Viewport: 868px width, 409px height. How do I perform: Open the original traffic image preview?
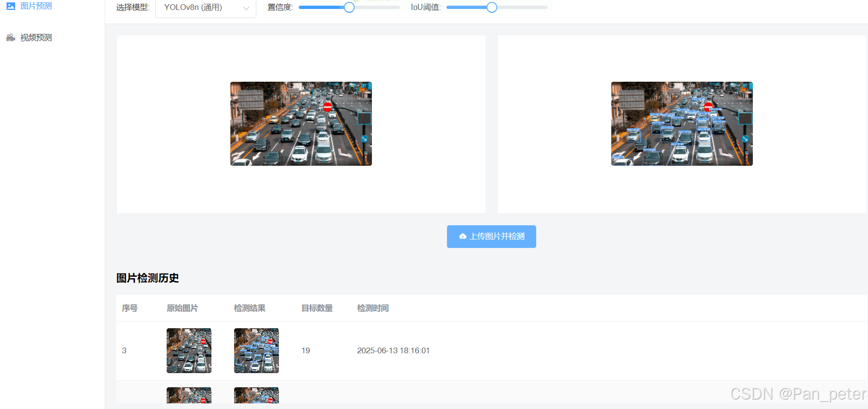pyautogui.click(x=301, y=124)
